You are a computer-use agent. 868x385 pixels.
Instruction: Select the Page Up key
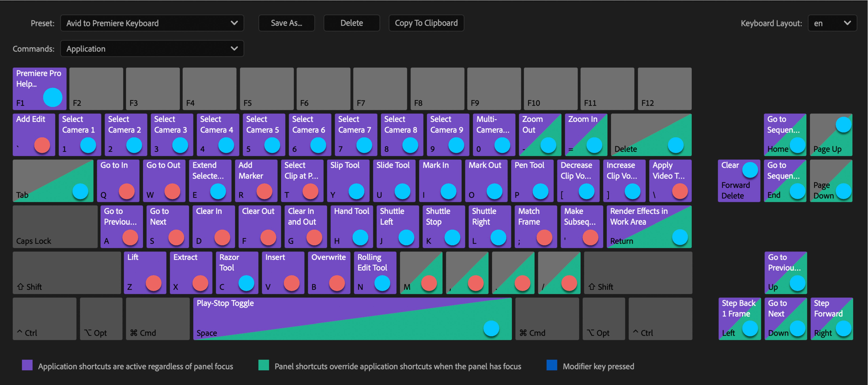tap(831, 135)
